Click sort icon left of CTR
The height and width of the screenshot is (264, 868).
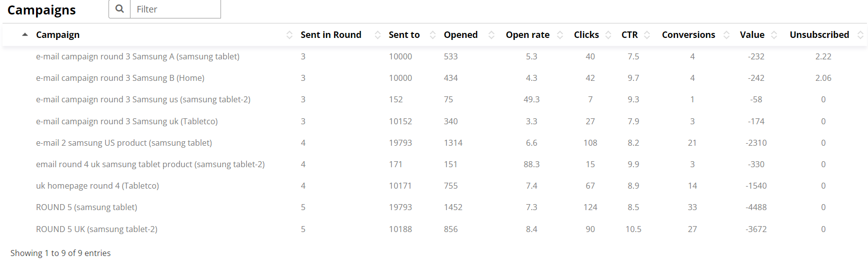tap(608, 34)
